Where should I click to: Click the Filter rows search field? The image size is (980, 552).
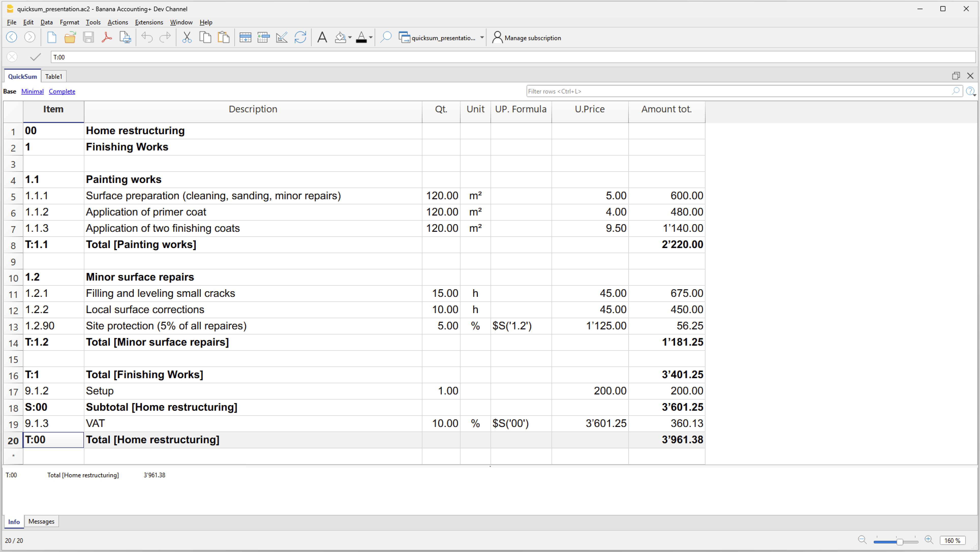pyautogui.click(x=738, y=91)
